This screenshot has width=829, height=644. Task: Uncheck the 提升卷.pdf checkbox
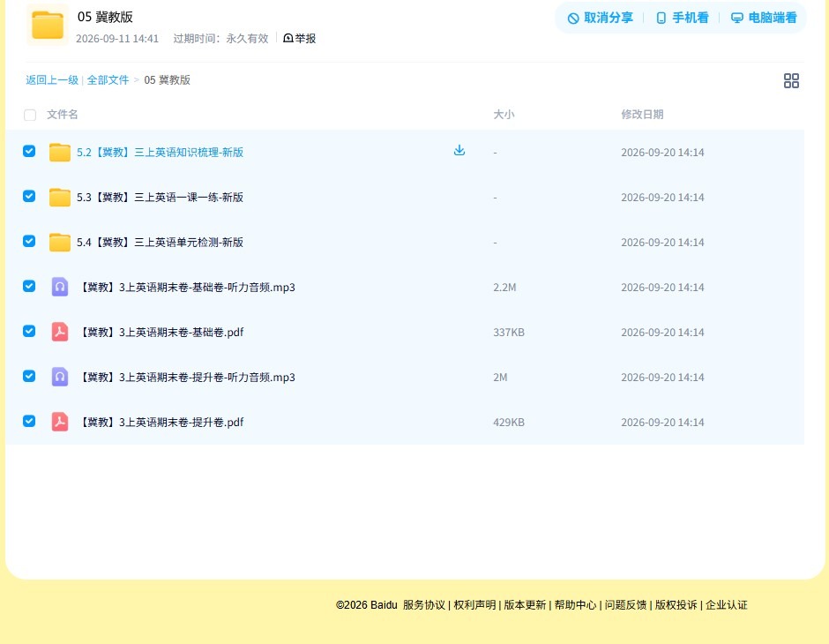tap(29, 421)
